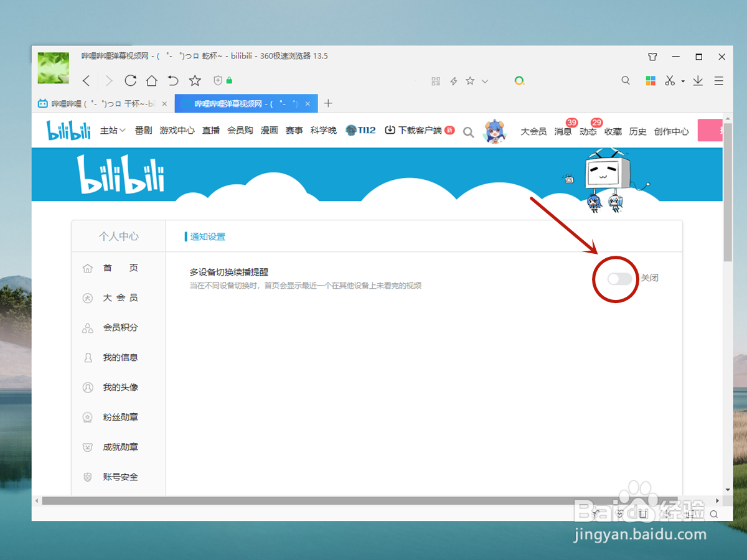The width and height of the screenshot is (747, 560).
Task: Open the QR code icon in address bar
Action: (x=436, y=81)
